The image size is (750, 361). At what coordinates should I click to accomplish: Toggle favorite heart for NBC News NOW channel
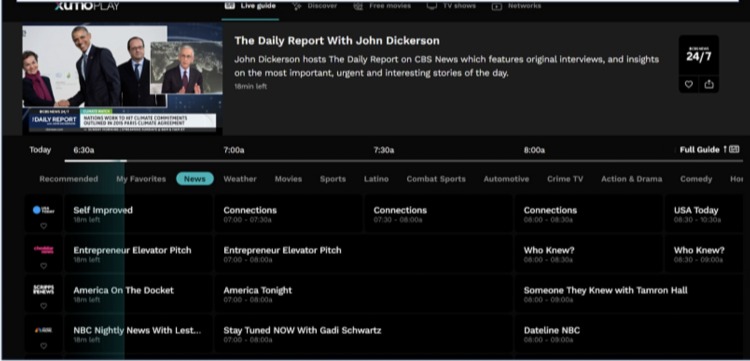[x=44, y=346]
